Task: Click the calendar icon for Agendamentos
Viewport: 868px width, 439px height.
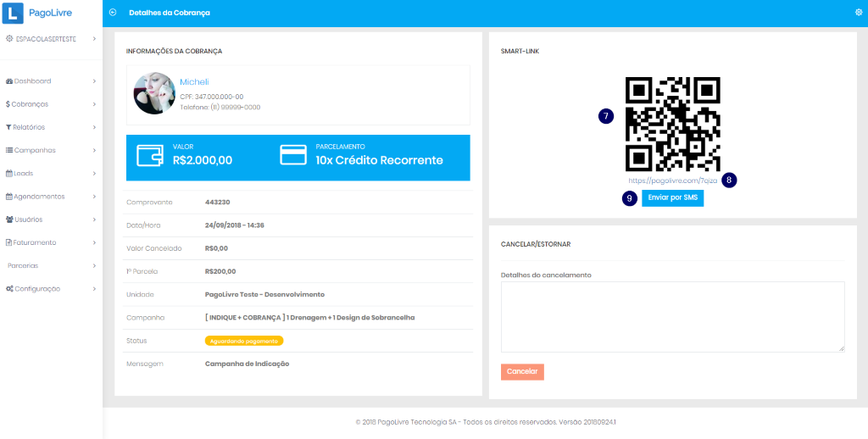Action: [8, 197]
